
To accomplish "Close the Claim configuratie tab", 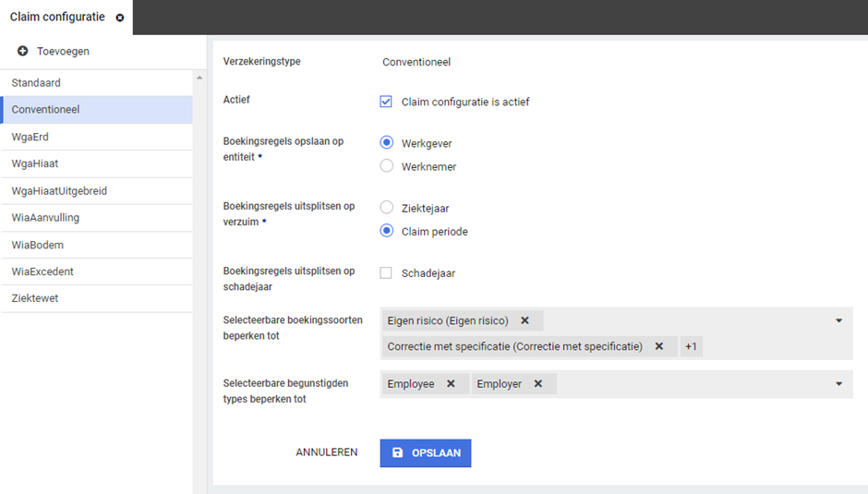I will point(120,18).
